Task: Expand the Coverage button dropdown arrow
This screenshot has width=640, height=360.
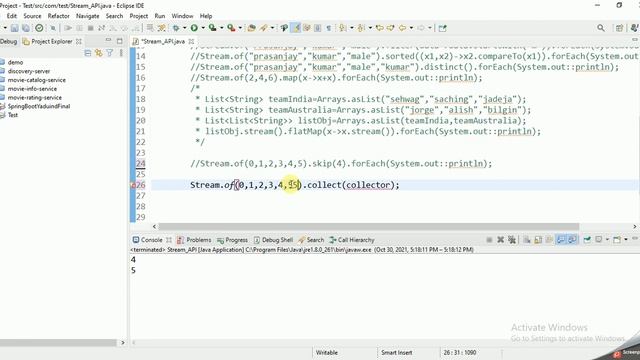Action: [221, 28]
